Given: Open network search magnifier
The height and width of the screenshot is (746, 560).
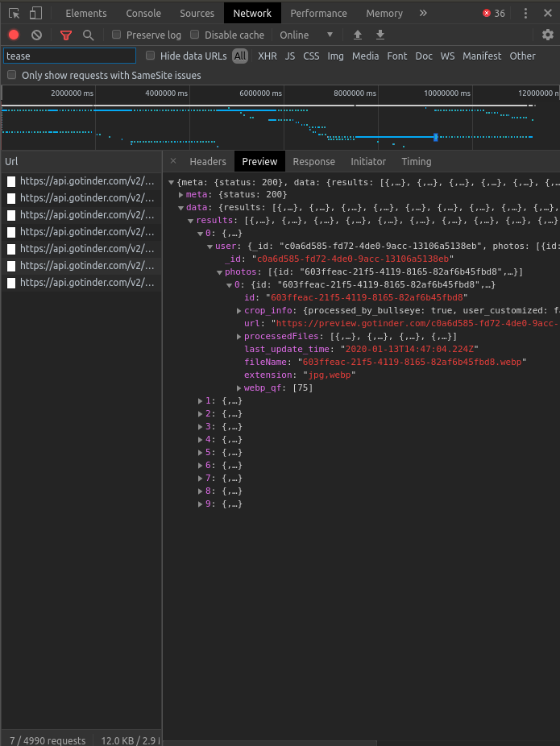Looking at the screenshot, I should coord(88,35).
